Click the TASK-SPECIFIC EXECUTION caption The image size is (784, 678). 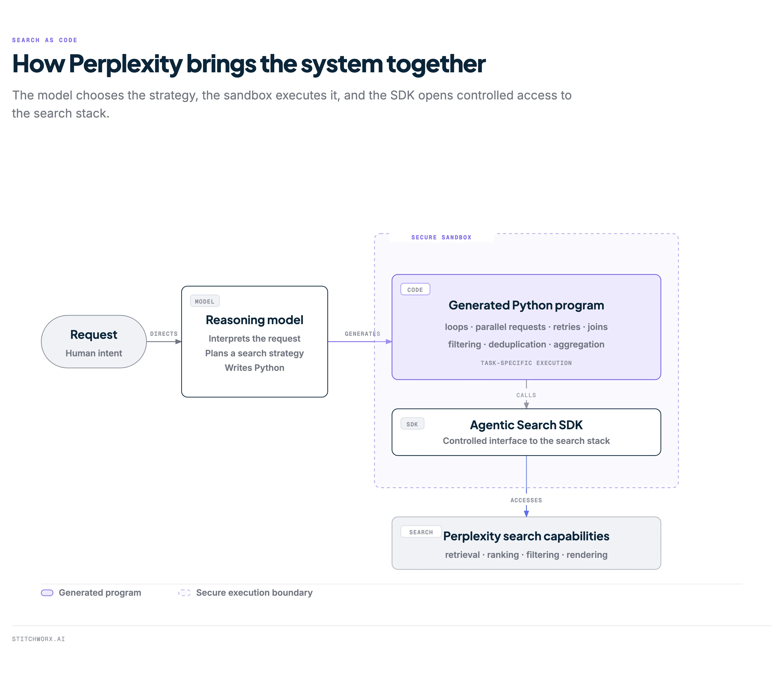click(x=526, y=363)
